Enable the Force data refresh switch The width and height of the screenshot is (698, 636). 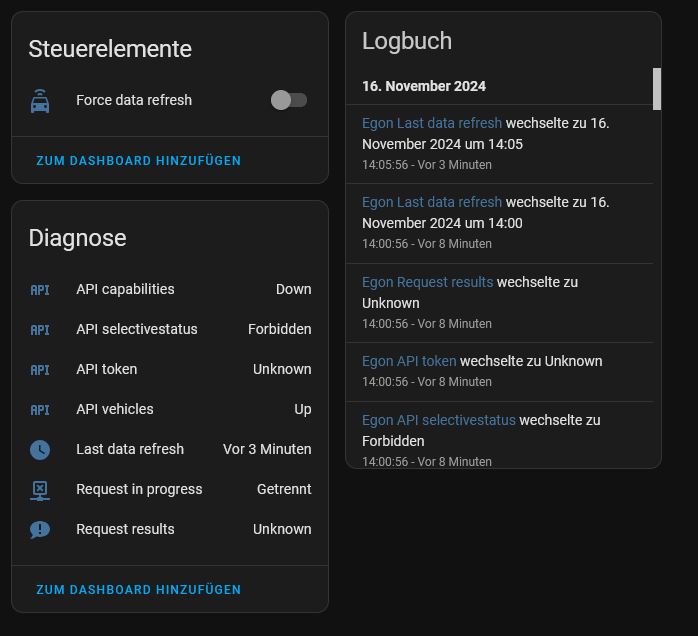[289, 100]
